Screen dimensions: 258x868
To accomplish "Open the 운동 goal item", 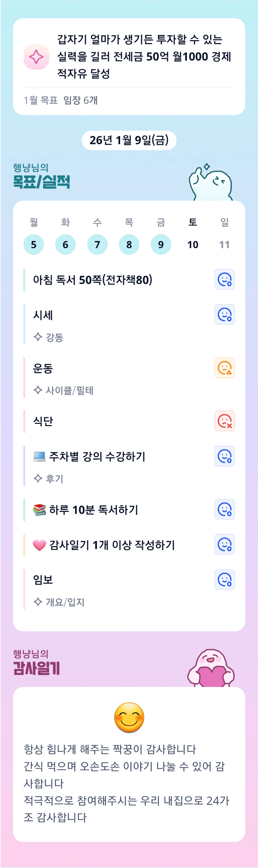I will (43, 368).
